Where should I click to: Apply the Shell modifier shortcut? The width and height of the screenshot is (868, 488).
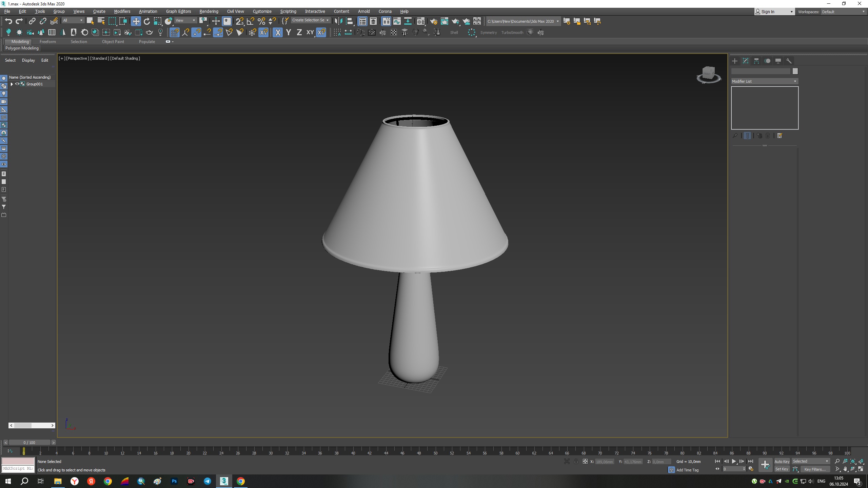pos(454,33)
